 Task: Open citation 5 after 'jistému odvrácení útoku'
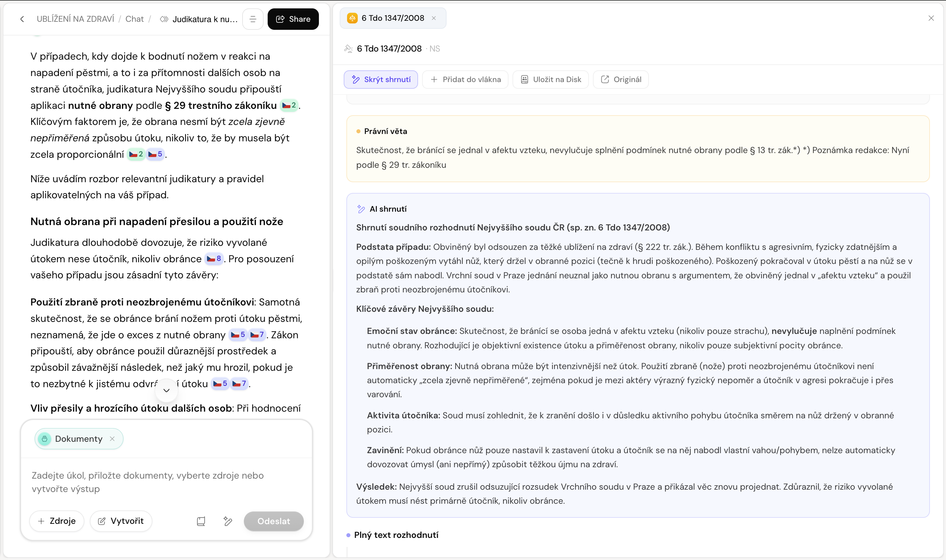[x=220, y=384]
